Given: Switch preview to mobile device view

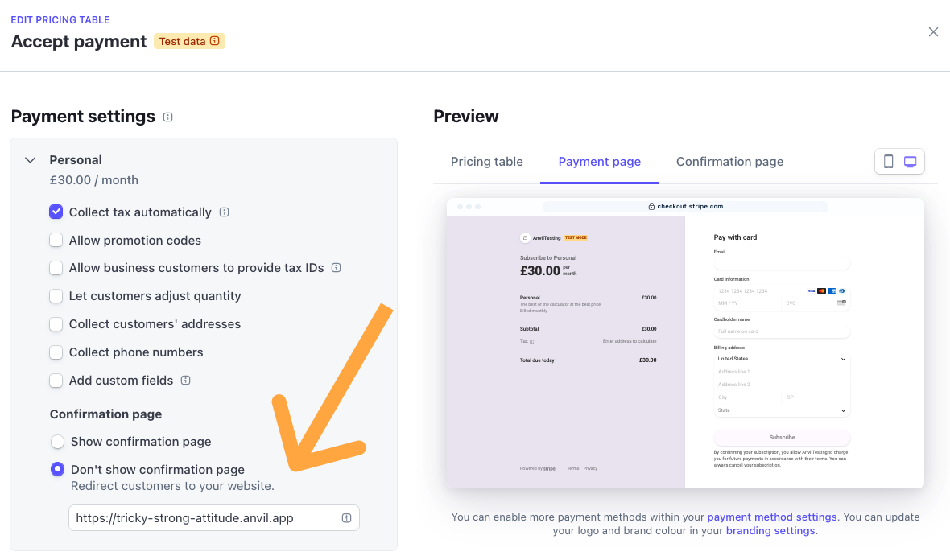Looking at the screenshot, I should pos(888,162).
